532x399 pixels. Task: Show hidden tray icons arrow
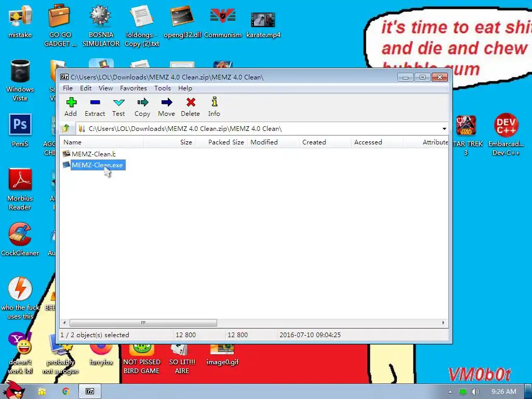coord(450,392)
